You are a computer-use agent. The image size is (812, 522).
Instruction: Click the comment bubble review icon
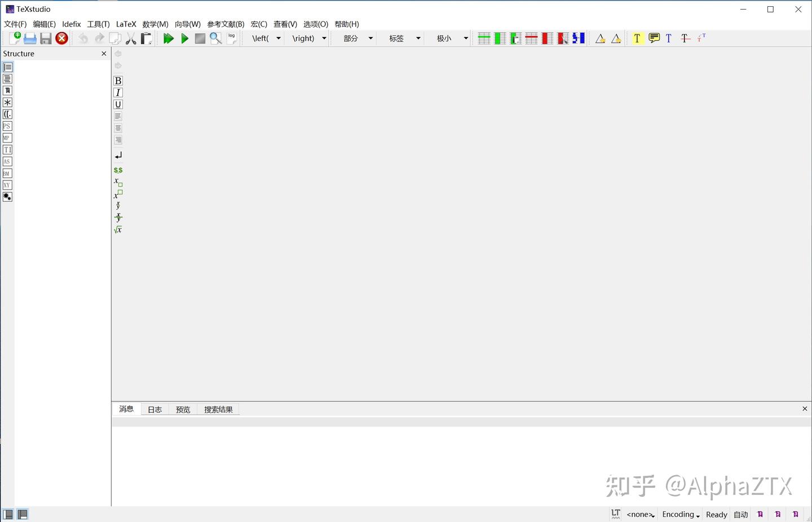tap(653, 38)
